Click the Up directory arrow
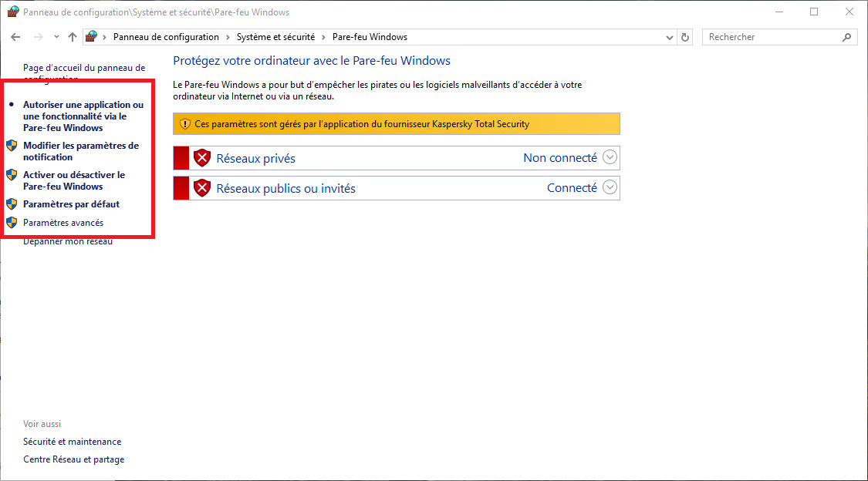Image resolution: width=868 pixels, height=481 pixels. pos(73,37)
